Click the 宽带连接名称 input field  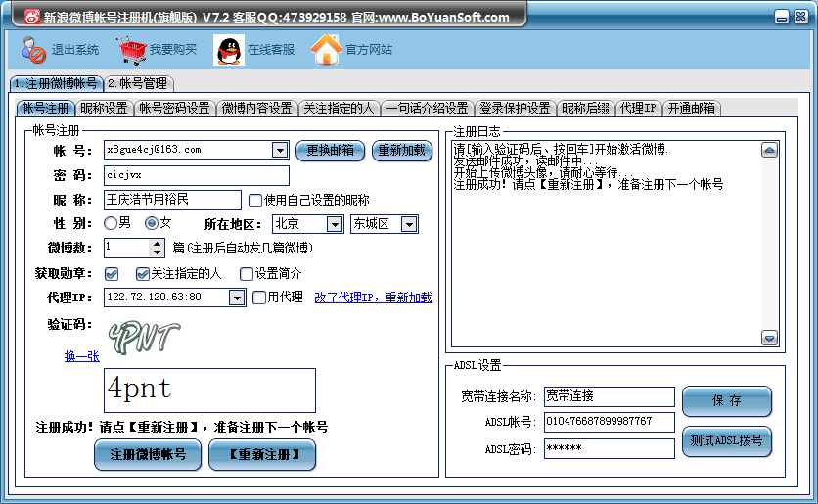610,396
